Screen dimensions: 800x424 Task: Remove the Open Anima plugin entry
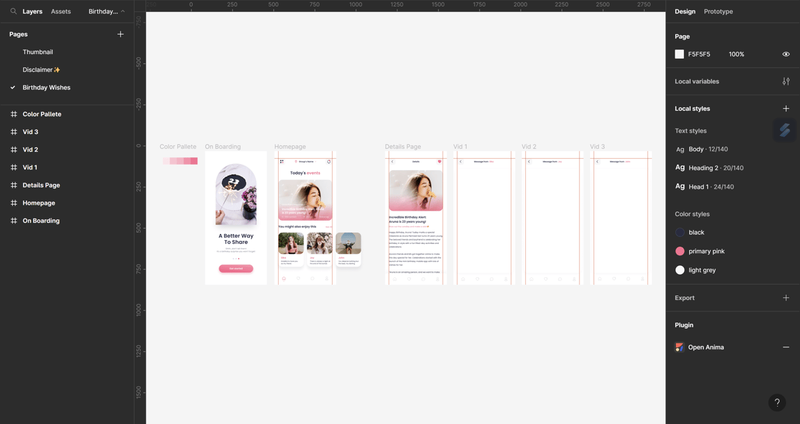coord(786,347)
